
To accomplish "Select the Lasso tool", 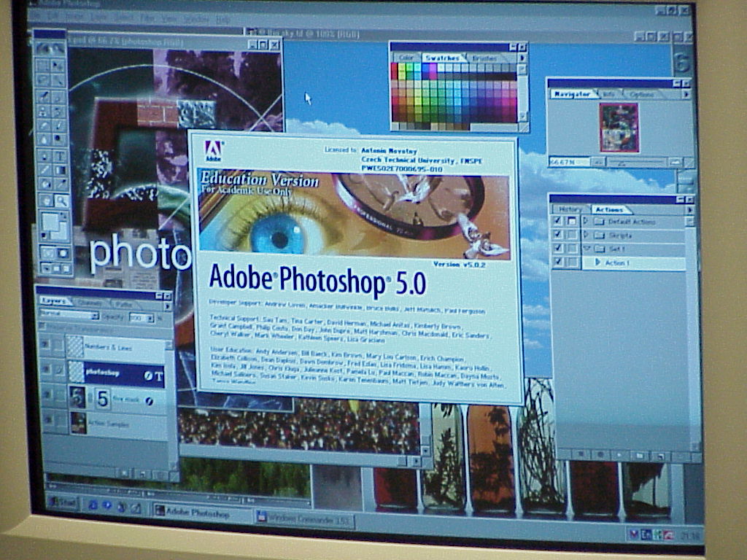I will pos(43,80).
